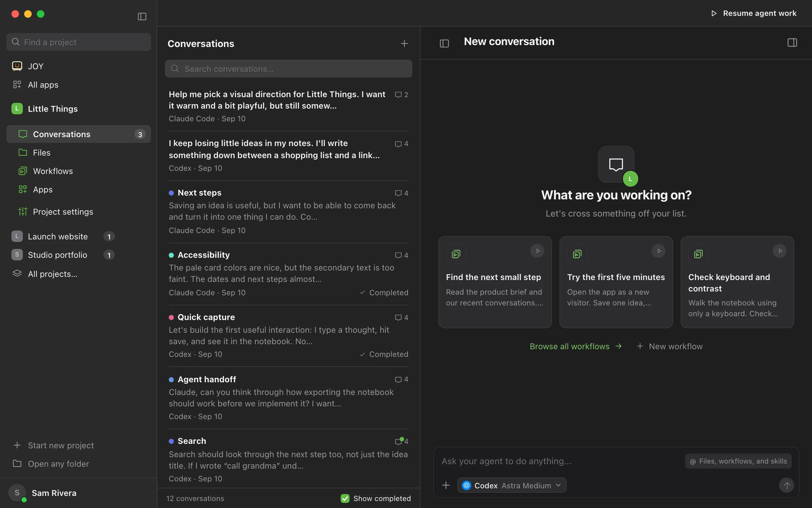Click the plus icon beside the Conversations heading

[x=404, y=44]
